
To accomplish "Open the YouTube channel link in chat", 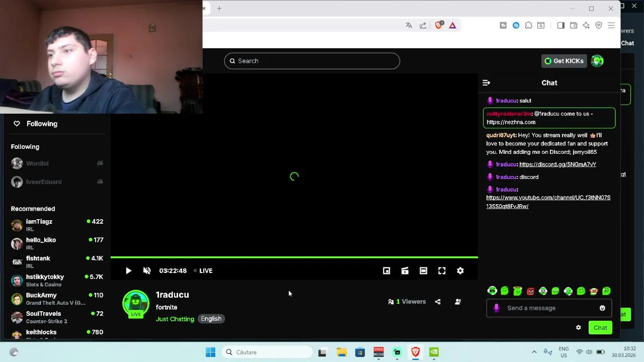I will tap(548, 202).
